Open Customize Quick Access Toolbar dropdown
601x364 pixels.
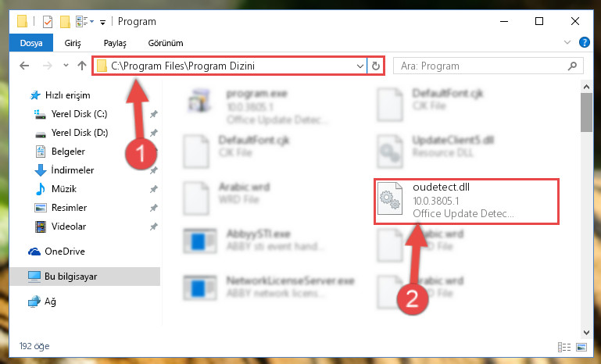102,23
